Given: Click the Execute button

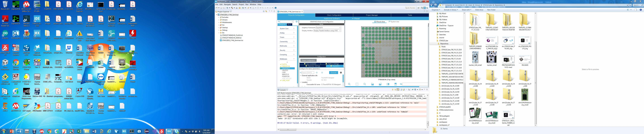Looking at the screenshot, I should click(x=334, y=73).
